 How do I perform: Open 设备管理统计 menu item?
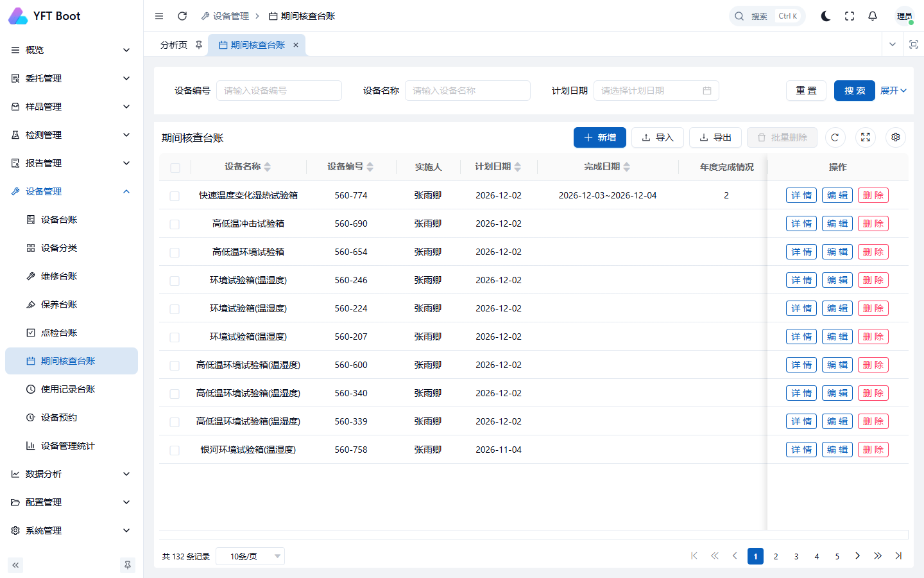click(x=71, y=446)
